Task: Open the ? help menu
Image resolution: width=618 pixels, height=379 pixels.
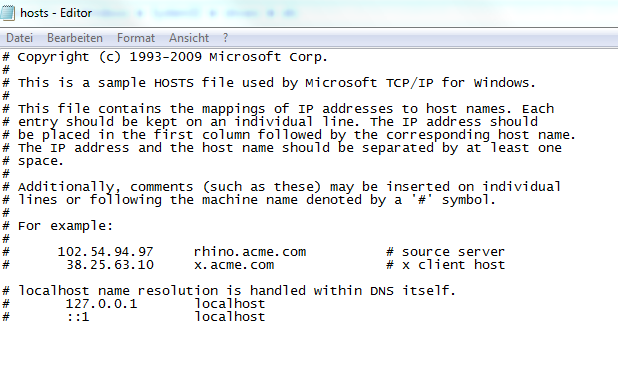Action: click(225, 38)
